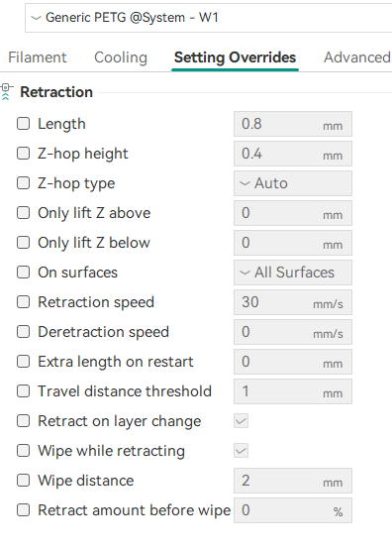The height and width of the screenshot is (549, 392).
Task: Switch to the Cooling tab
Action: pyautogui.click(x=121, y=57)
